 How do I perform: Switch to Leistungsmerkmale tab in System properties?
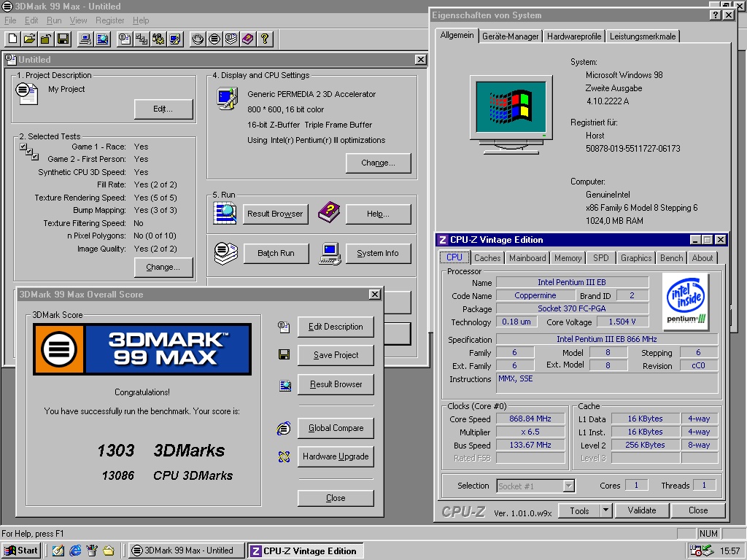click(x=643, y=36)
